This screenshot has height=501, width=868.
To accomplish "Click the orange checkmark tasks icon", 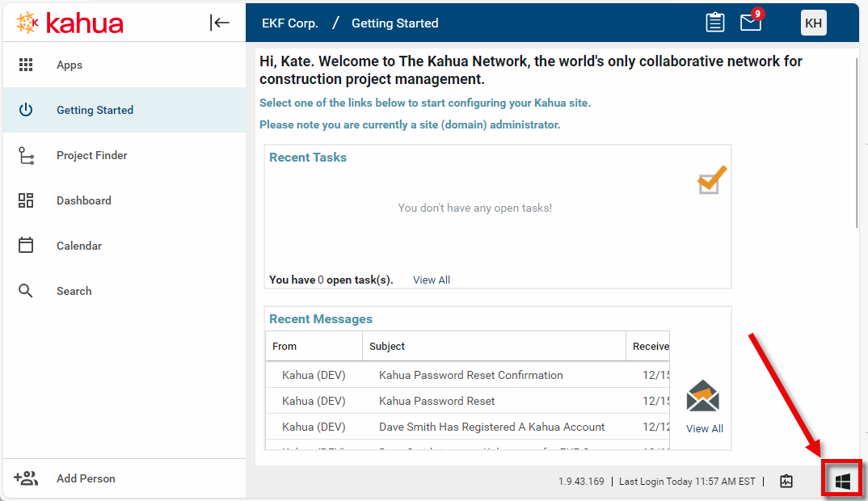I will pos(712,179).
